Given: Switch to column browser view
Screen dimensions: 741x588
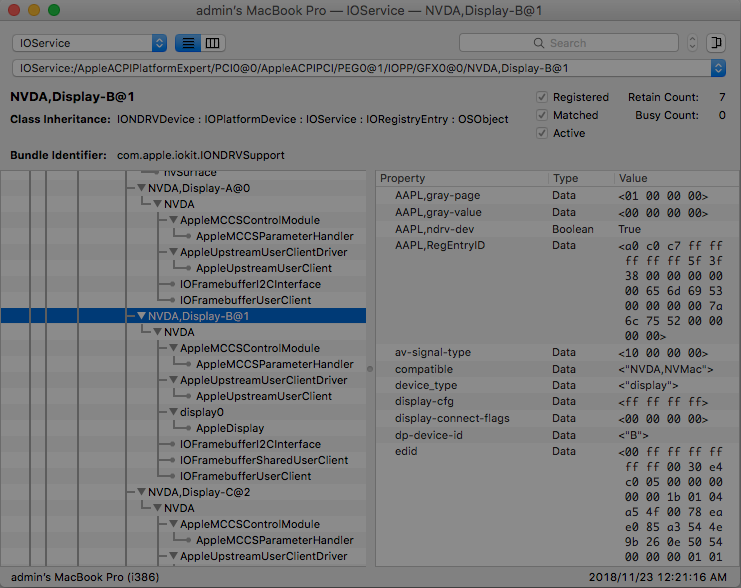Looking at the screenshot, I should pos(213,43).
